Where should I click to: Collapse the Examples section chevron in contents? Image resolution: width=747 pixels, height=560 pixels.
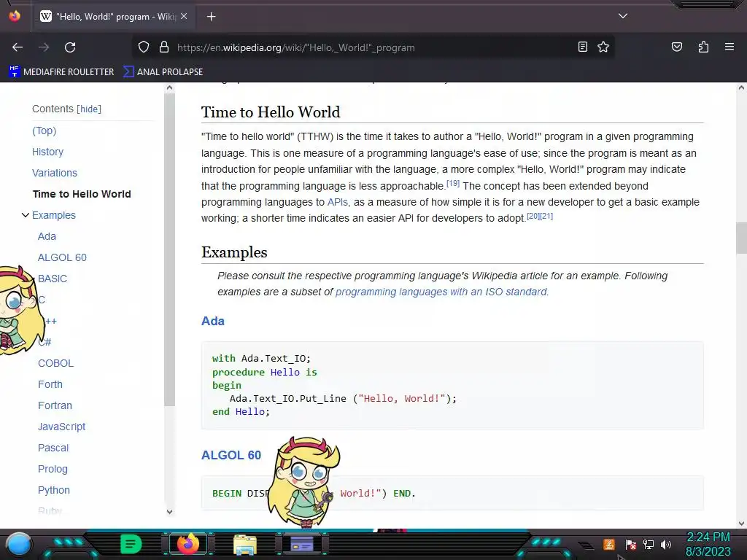pyautogui.click(x=26, y=215)
